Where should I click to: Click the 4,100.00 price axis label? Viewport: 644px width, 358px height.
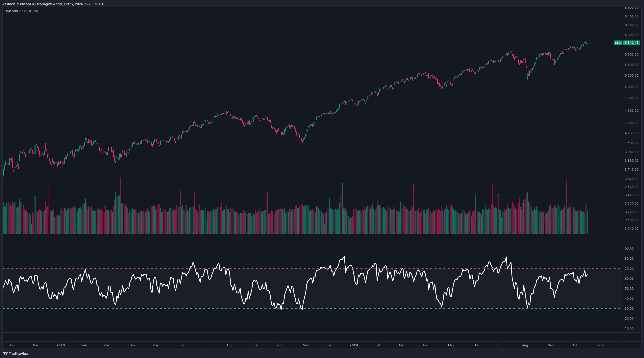[632, 143]
